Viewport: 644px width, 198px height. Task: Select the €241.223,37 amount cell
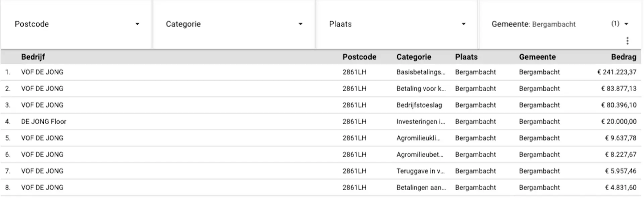coord(616,72)
